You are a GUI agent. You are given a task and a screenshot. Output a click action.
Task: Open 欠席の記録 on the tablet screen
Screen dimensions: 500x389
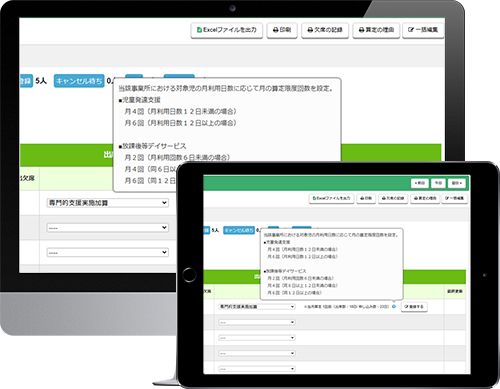coord(393,198)
